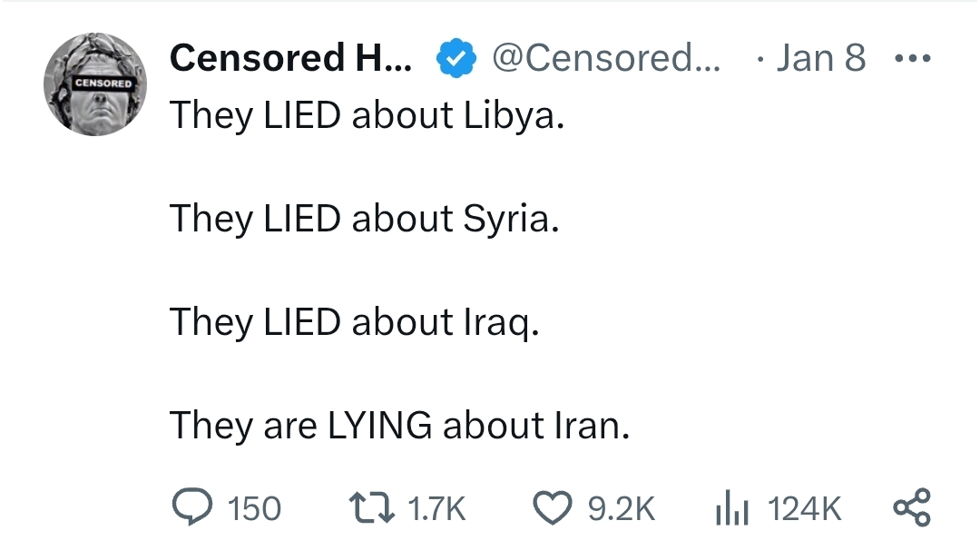Screen dimensions: 980x560
Task: Click the line "They LIED about Libya."
Action: [367, 115]
